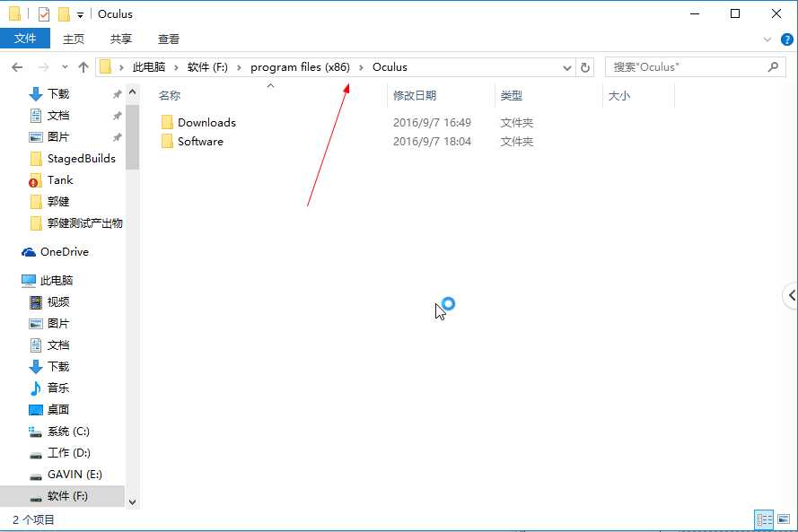Open recent locations dropdown arrow
798x532 pixels.
click(x=65, y=67)
